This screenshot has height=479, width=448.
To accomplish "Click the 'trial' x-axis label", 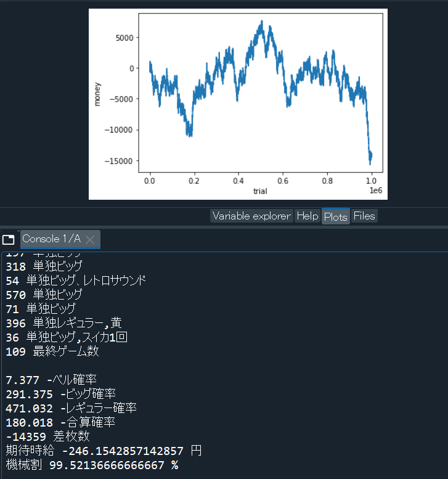I will tap(260, 191).
